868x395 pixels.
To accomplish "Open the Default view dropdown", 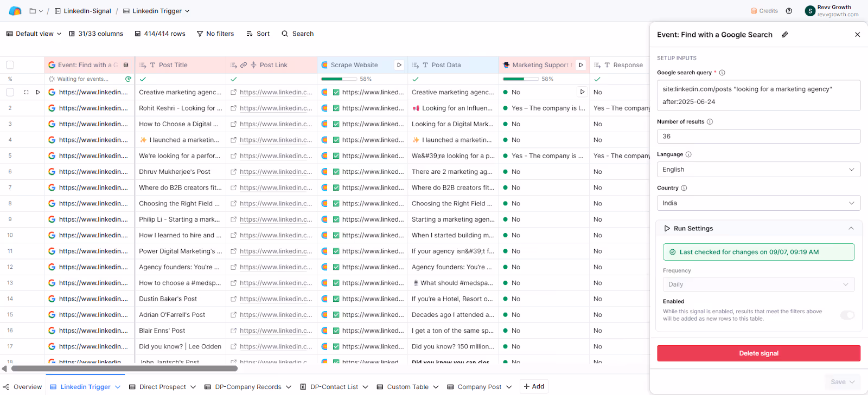I will click(x=33, y=34).
